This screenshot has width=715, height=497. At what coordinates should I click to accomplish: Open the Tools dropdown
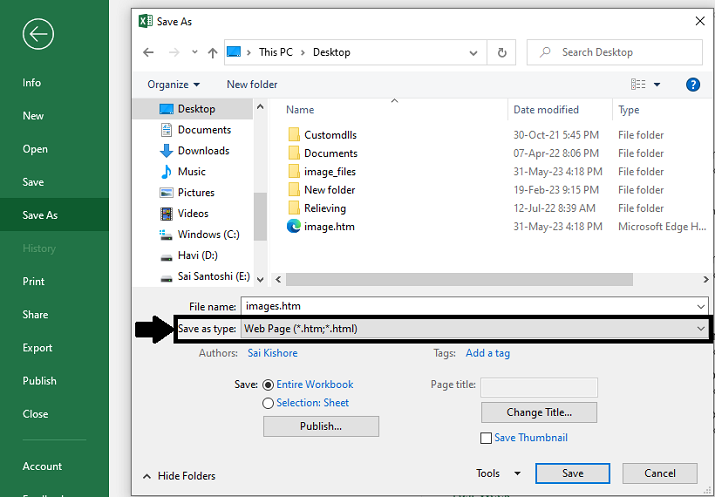498,474
